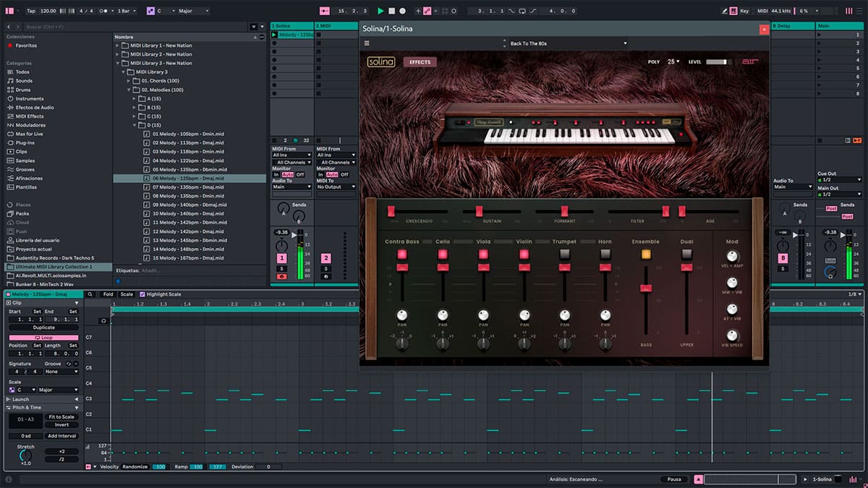
Task: Open the Solina plugin hamburger menu
Action: pyautogui.click(x=367, y=43)
